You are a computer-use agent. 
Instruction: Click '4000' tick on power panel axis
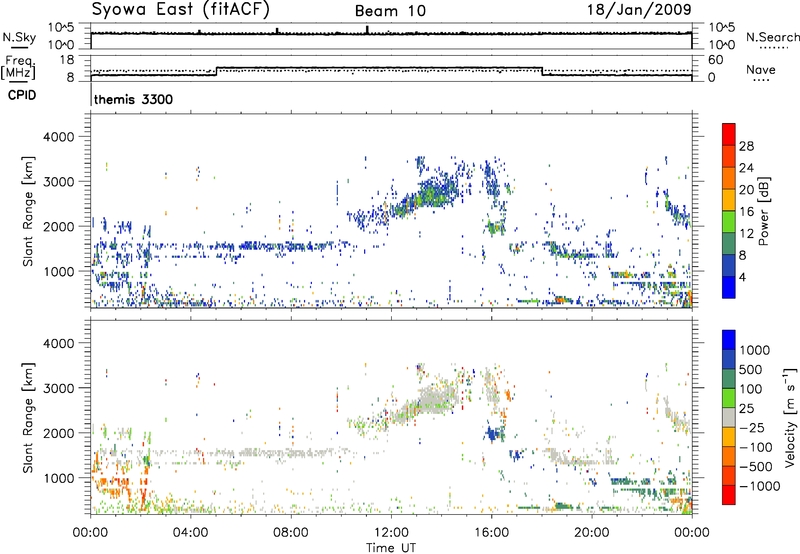(59, 137)
